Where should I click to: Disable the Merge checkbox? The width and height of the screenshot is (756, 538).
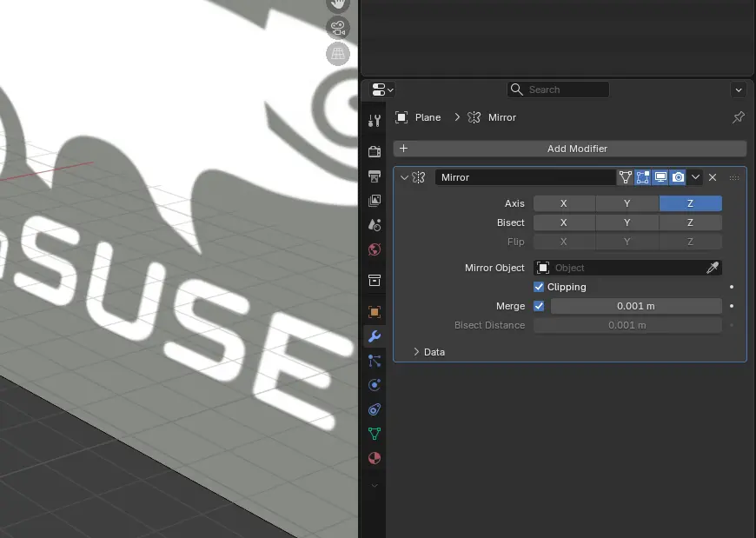pyautogui.click(x=538, y=306)
